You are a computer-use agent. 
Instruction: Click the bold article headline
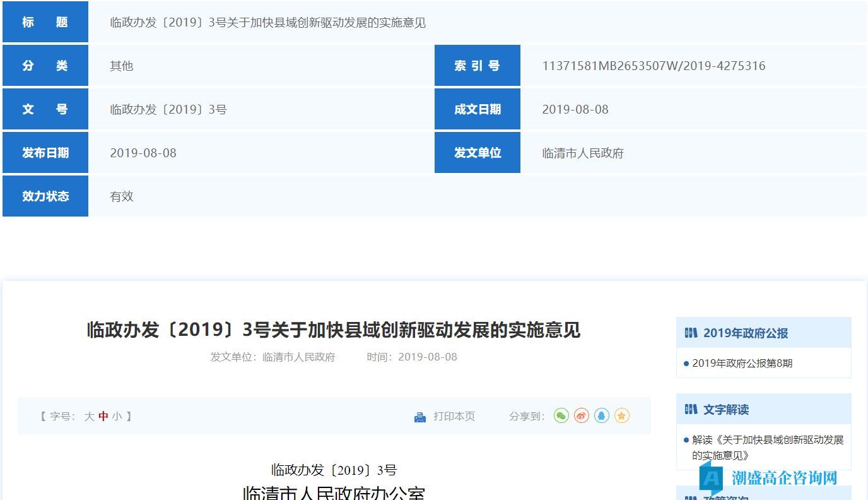334,330
